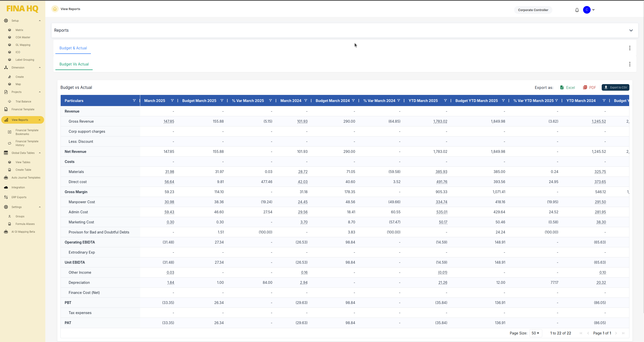Click the PDF export icon
The width and height of the screenshot is (644, 342).
[x=585, y=87]
